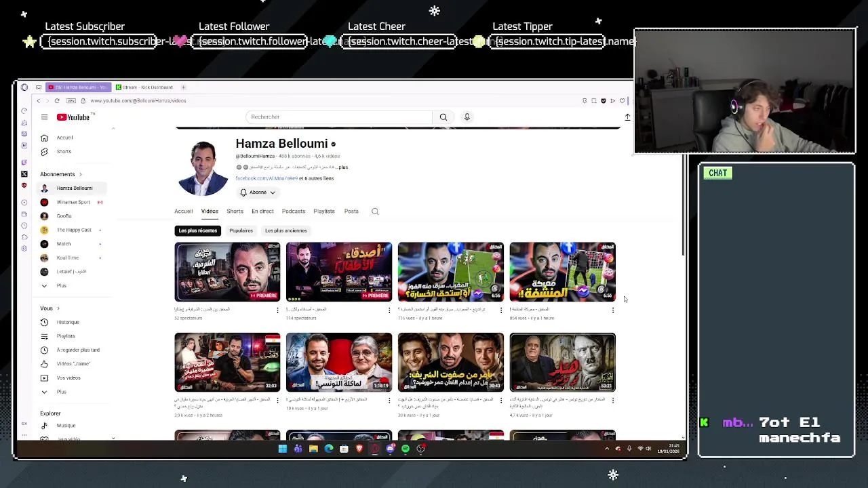Switch to the Posts channel tab
868x488 pixels.
coord(351,211)
